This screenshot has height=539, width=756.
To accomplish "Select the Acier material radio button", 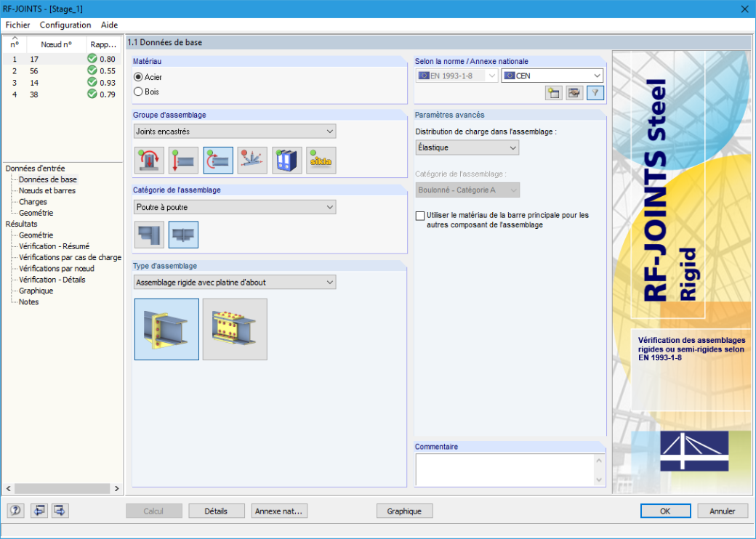I will tap(138, 77).
